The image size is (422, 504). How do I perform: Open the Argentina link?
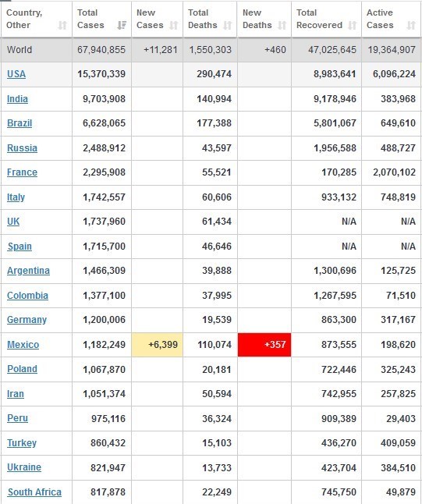(29, 271)
